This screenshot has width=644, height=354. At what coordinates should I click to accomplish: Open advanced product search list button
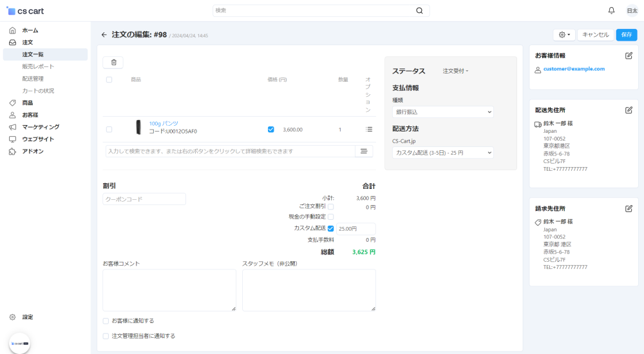pos(364,152)
